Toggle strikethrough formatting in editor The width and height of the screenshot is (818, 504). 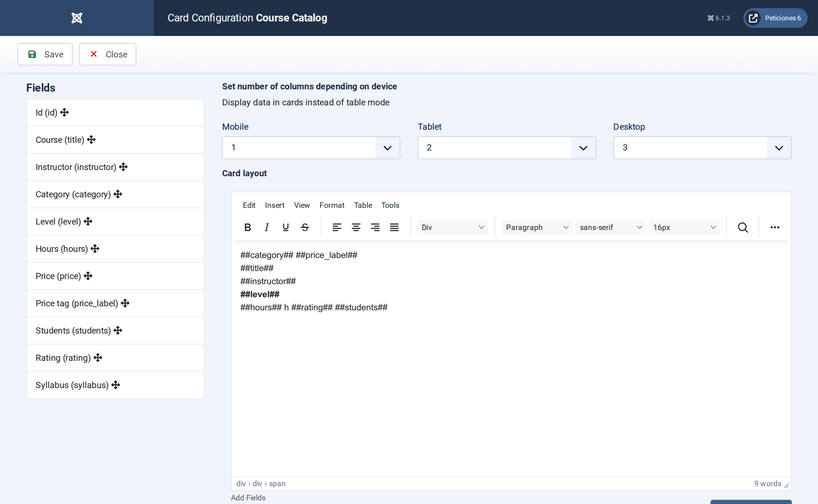[x=305, y=227]
